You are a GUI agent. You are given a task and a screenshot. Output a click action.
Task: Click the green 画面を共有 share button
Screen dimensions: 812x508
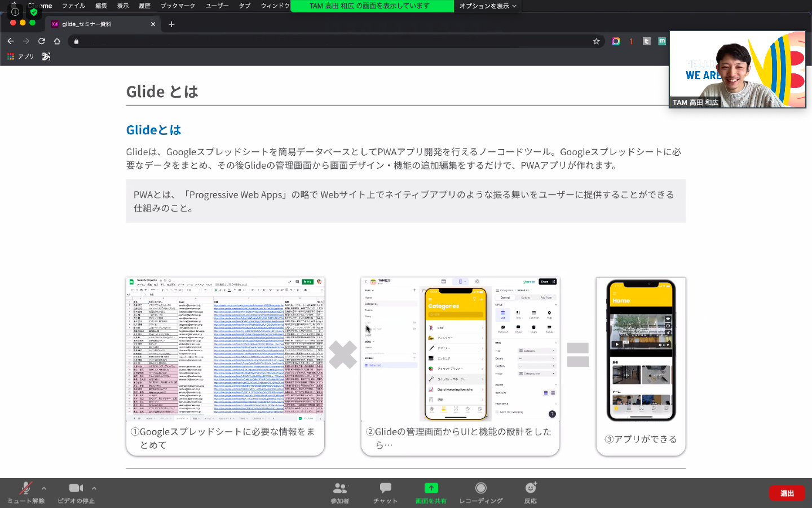(431, 493)
